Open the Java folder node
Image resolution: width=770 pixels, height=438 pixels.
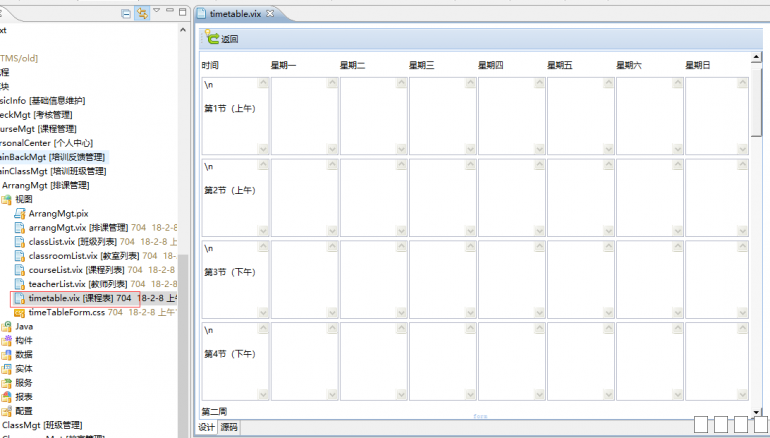coord(24,326)
